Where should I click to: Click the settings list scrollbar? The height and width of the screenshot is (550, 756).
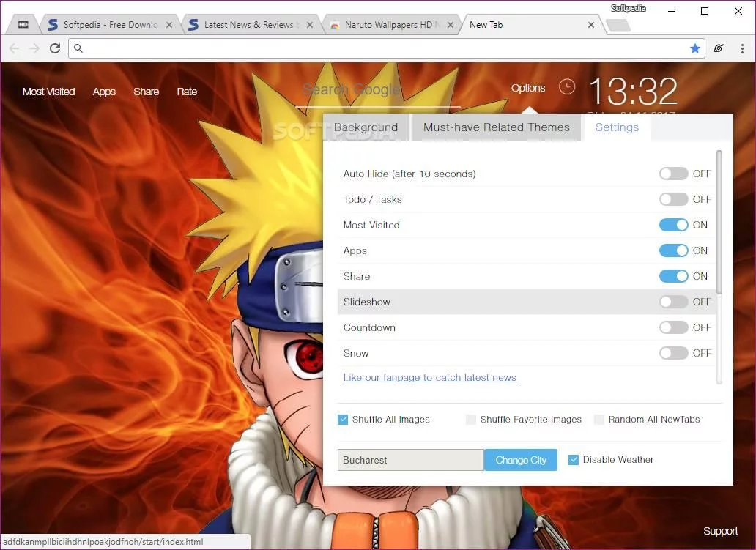(x=719, y=222)
